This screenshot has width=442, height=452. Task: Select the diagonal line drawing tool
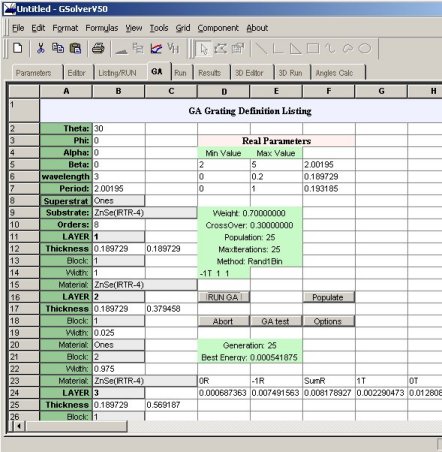click(261, 49)
